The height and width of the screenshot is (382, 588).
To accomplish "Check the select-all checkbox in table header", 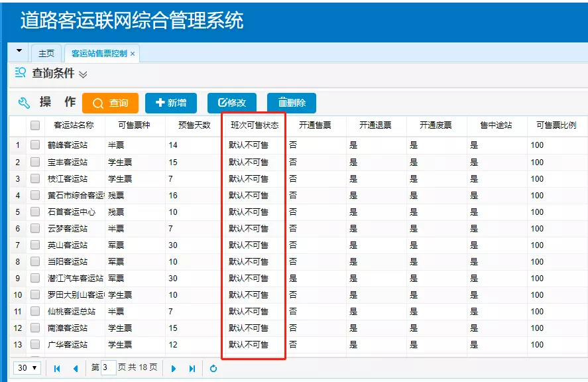I will click(36, 125).
